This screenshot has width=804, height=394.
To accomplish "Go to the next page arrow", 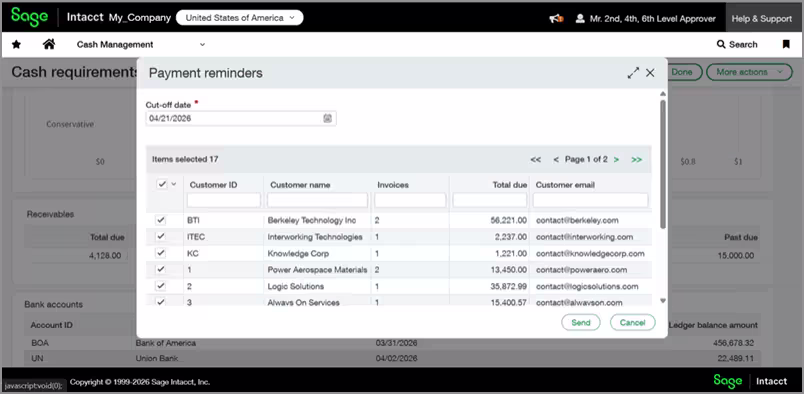I will 616,160.
